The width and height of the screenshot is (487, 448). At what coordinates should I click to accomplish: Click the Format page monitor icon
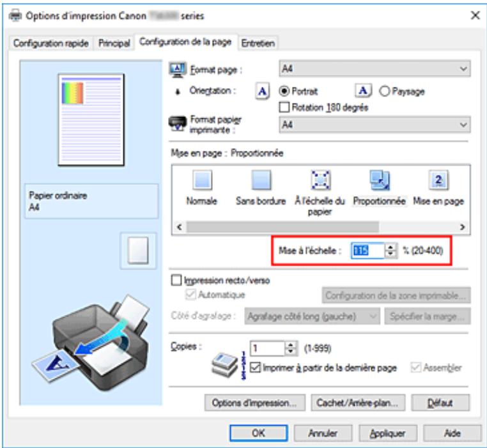point(178,70)
